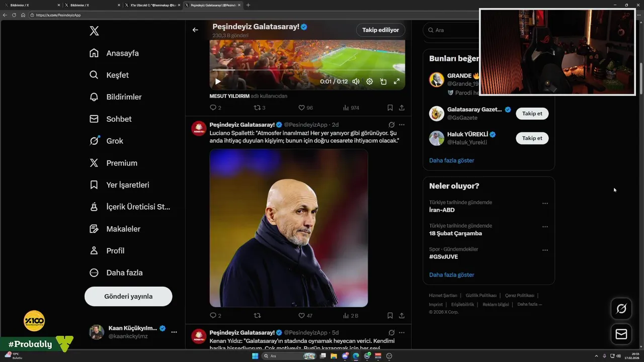This screenshot has height=362, width=644.
Task: Show more suggestions under Bunları beğenebilirsin
Action: coord(451,160)
